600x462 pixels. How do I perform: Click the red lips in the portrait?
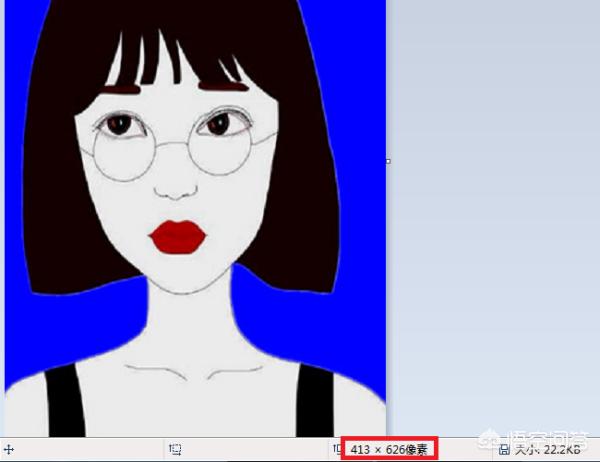pyautogui.click(x=177, y=237)
